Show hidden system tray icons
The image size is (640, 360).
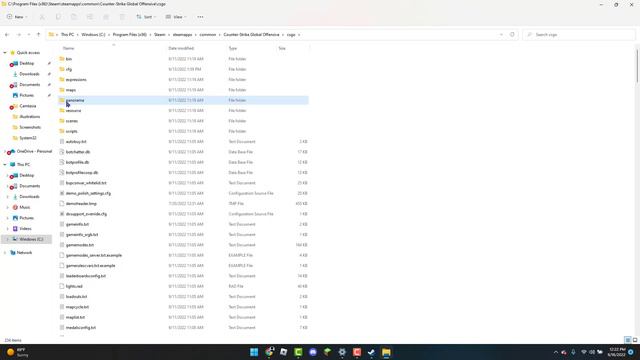(556, 352)
